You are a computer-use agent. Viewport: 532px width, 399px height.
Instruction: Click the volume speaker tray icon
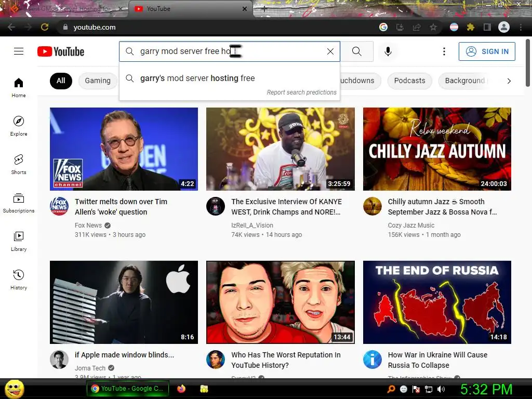click(x=441, y=389)
